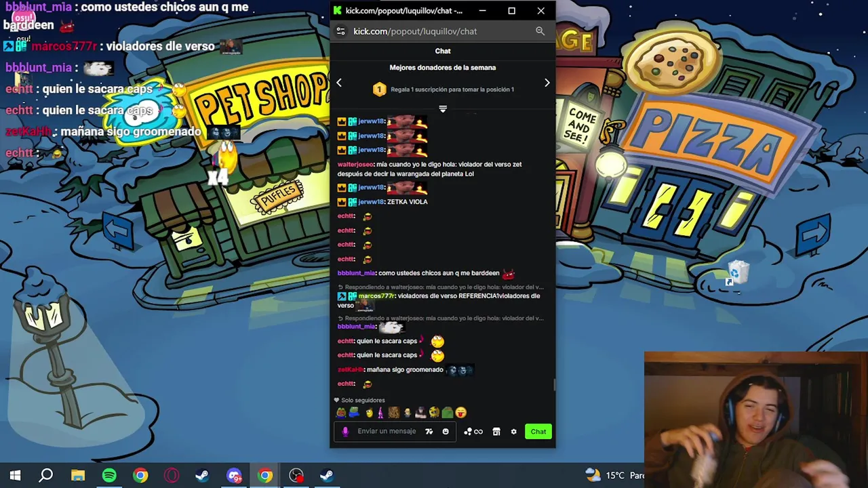
Task: Select the tongue-out smiley quick emote
Action: click(x=461, y=412)
